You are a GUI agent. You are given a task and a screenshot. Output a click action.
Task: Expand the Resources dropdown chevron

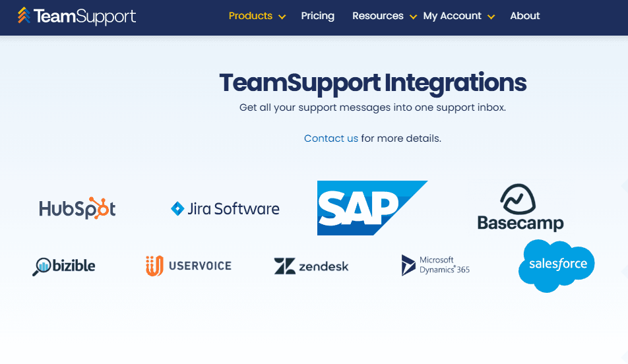point(414,17)
